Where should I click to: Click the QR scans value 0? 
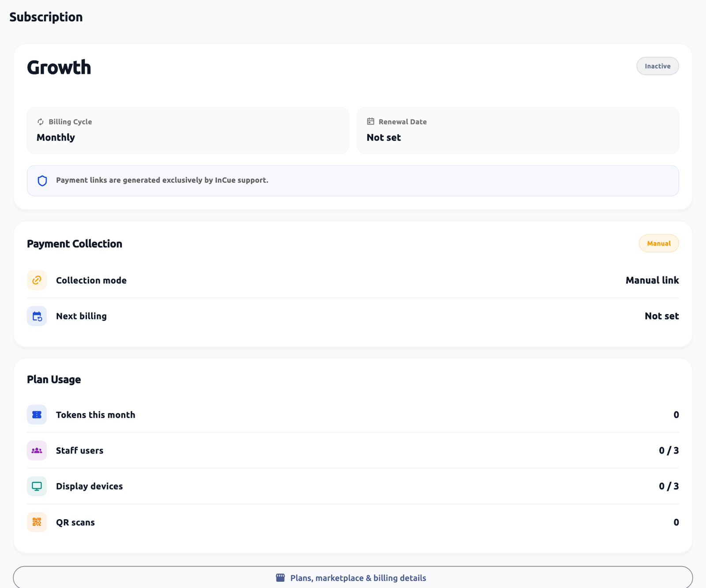point(676,522)
